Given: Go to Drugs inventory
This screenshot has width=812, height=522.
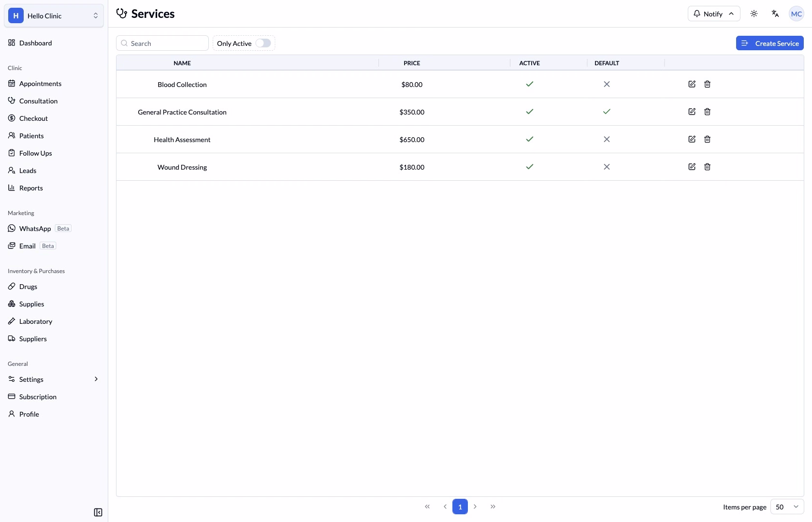Looking at the screenshot, I should (x=54, y=287).
